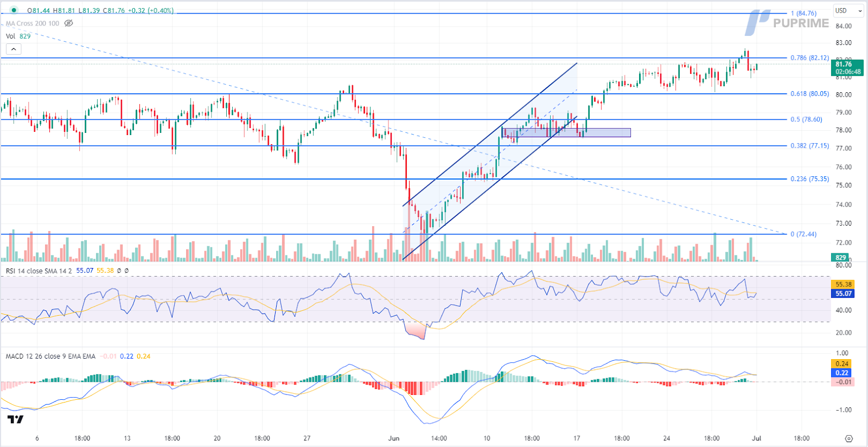Viewport: 868px width, 447px height.
Task: Click the 14:00 label on time axis
Action: tap(439, 438)
